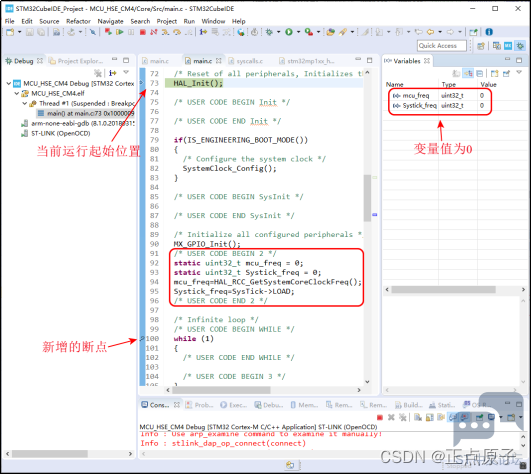This screenshot has width=532, height=475.
Task: Collapse the MCU_HSE_CM4 Debug tree node
Action: pos(8,83)
